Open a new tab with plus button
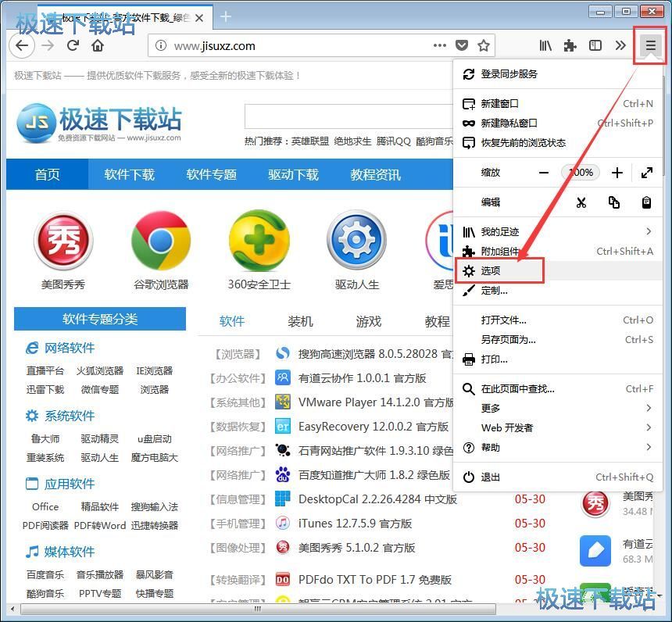 pyautogui.click(x=226, y=17)
